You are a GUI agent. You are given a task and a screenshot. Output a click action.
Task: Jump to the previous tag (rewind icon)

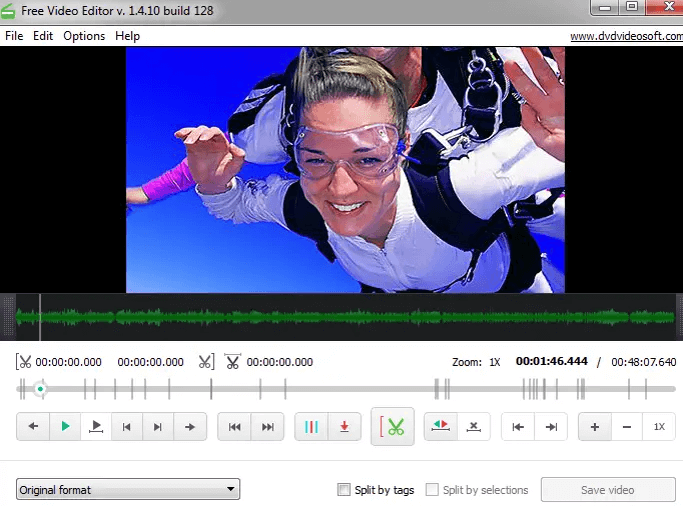[x=234, y=426]
